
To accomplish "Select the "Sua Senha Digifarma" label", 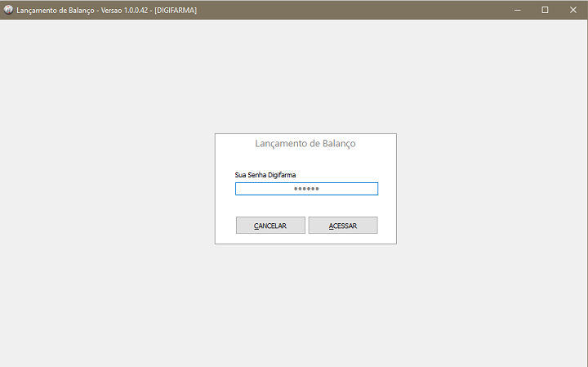I will [x=265, y=175].
